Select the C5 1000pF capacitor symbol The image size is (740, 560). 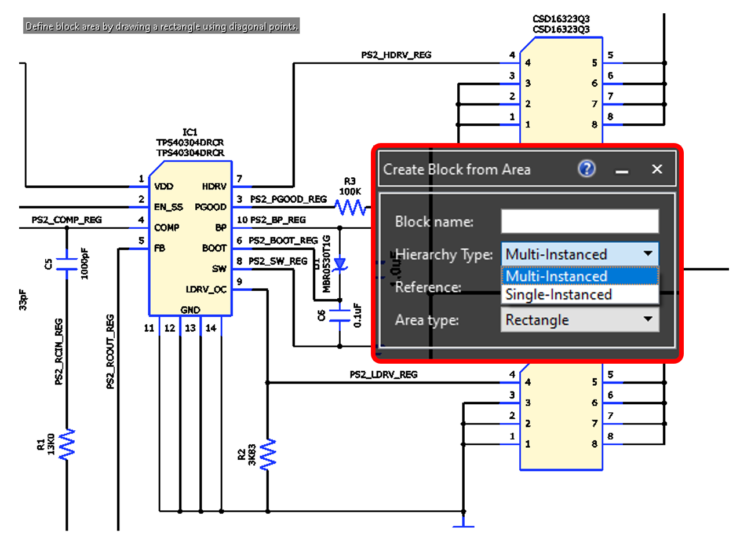pyautogui.click(x=67, y=265)
